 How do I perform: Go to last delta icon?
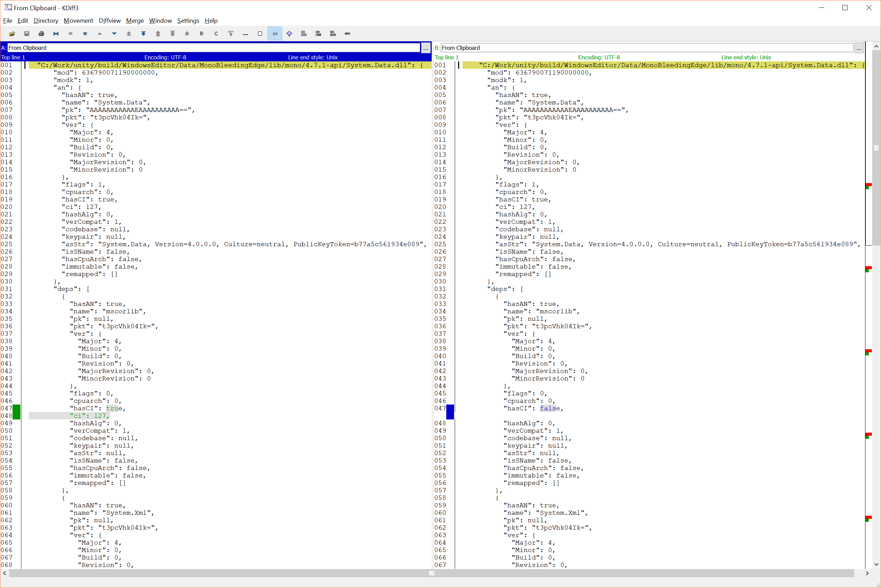tap(85, 34)
